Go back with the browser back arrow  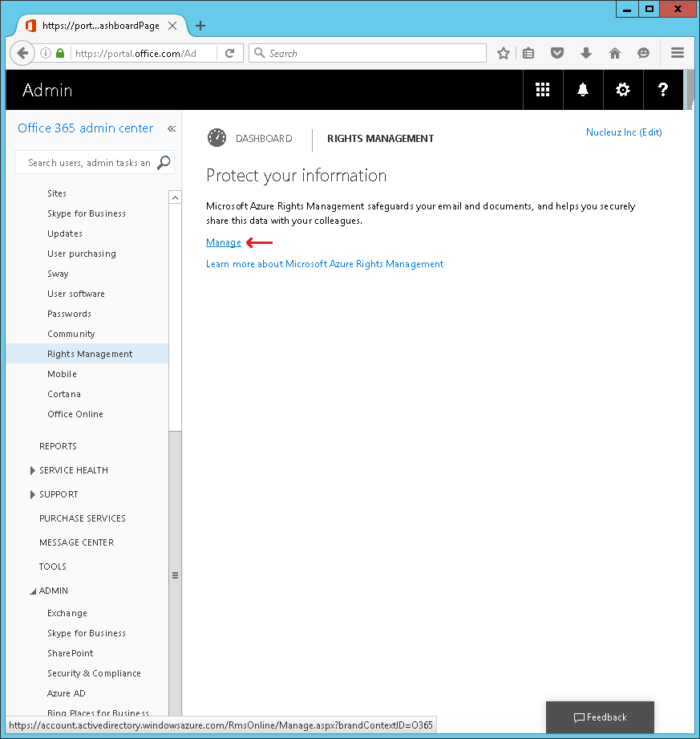pyautogui.click(x=22, y=53)
